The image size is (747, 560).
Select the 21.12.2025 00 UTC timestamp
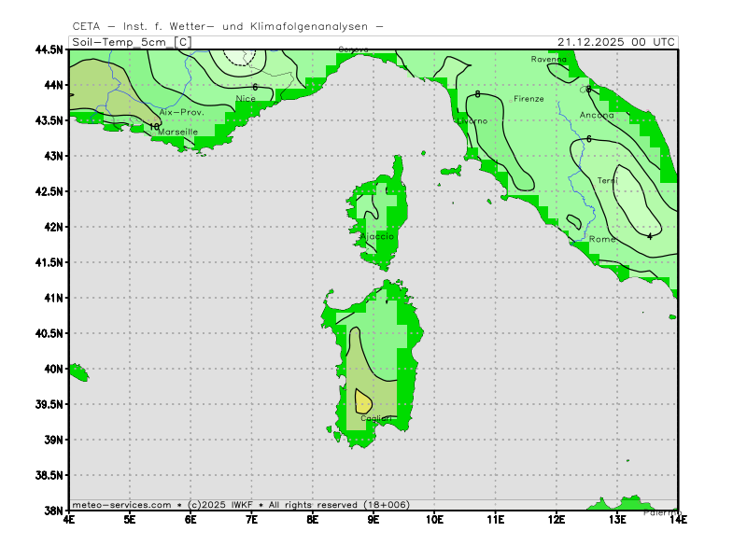click(616, 42)
